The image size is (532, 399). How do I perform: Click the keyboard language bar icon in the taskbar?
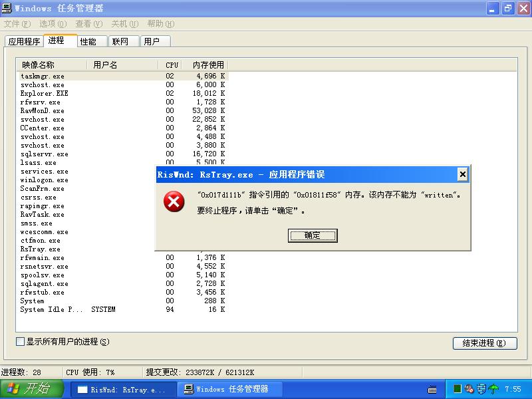point(432,389)
